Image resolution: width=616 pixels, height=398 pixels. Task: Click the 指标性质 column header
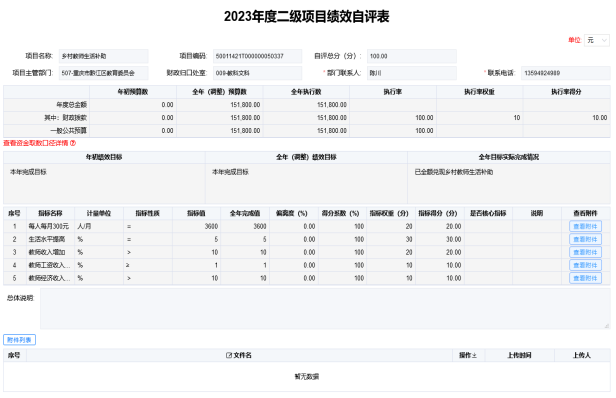(x=148, y=213)
